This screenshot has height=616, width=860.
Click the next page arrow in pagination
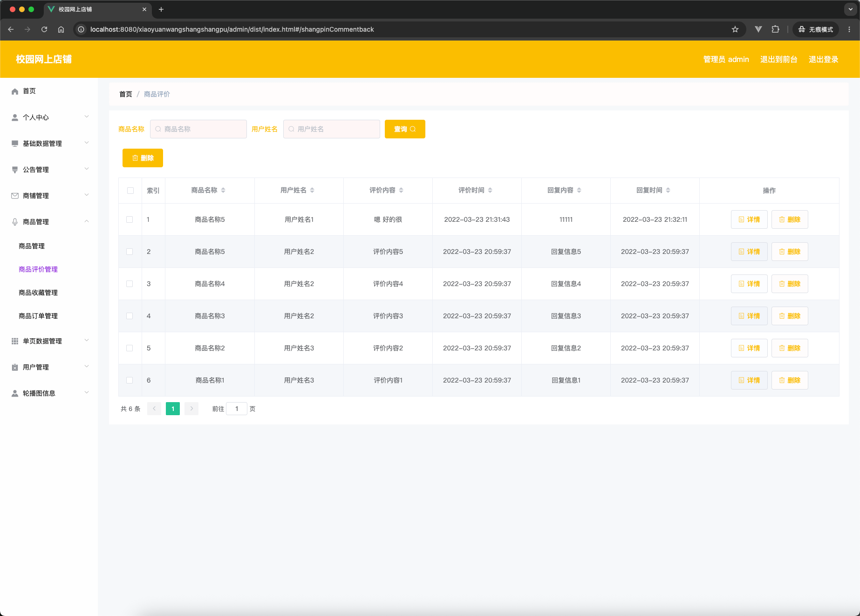pos(191,409)
